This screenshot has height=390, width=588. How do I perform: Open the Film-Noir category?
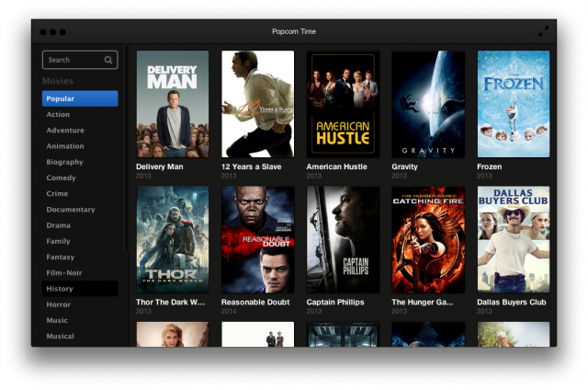point(65,273)
